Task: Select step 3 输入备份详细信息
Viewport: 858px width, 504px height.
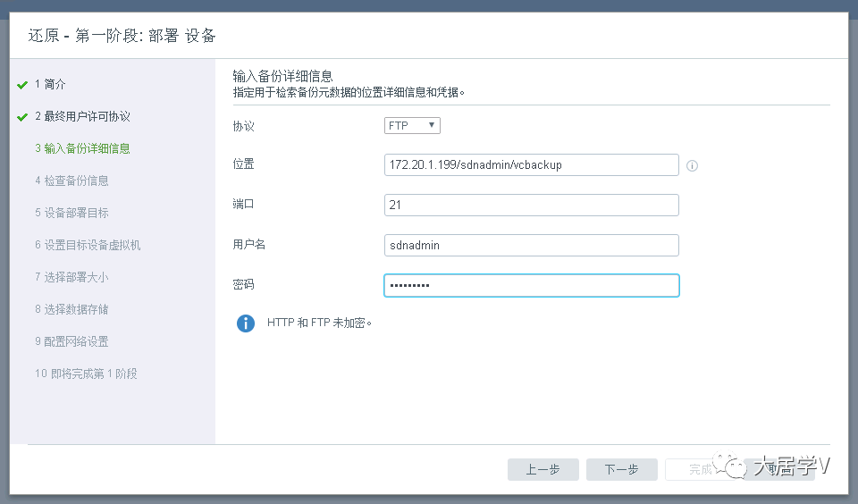Action: (x=82, y=149)
